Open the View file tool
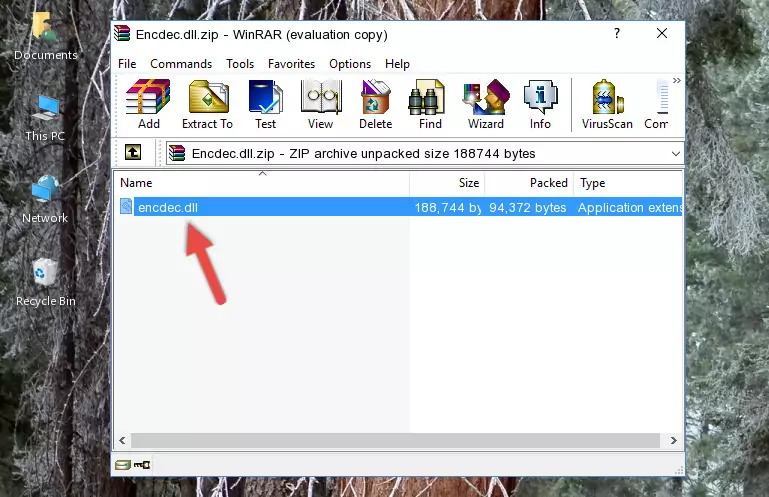 click(x=321, y=105)
